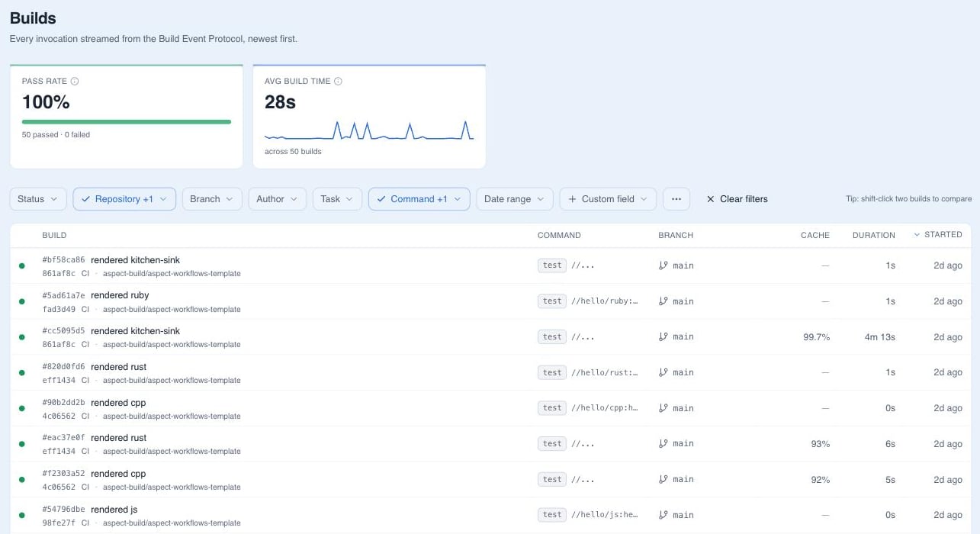The height and width of the screenshot is (534, 980).
Task: Click the Command column header
Action: click(559, 235)
